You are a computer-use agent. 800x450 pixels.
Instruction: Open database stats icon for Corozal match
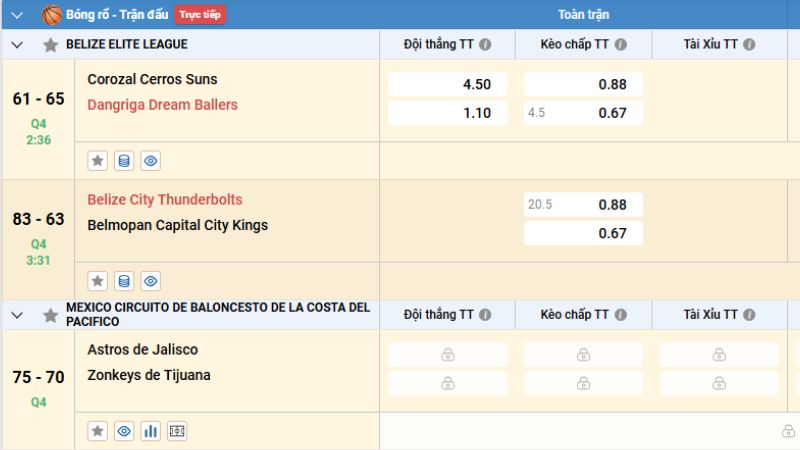coord(124,161)
